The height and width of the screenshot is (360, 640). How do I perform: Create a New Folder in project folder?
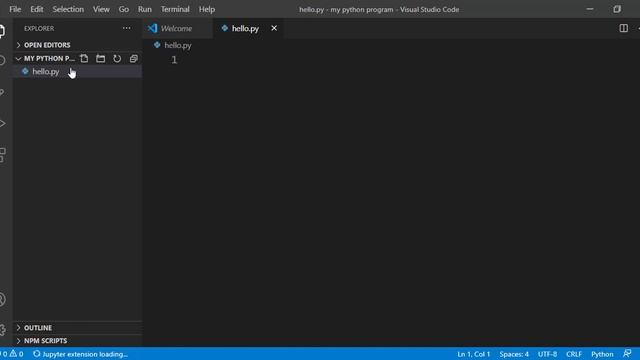coord(100,59)
